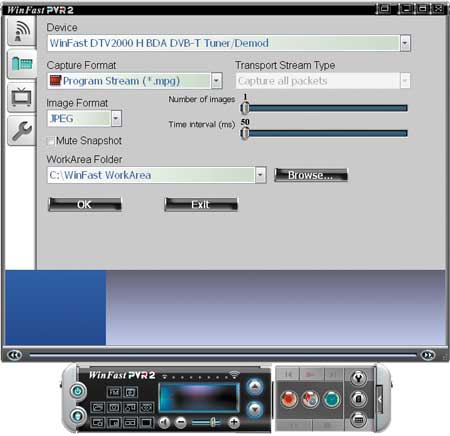Click the full-screen rectangle icon on the remote
The width and height of the screenshot is (450, 436).
click(x=146, y=423)
